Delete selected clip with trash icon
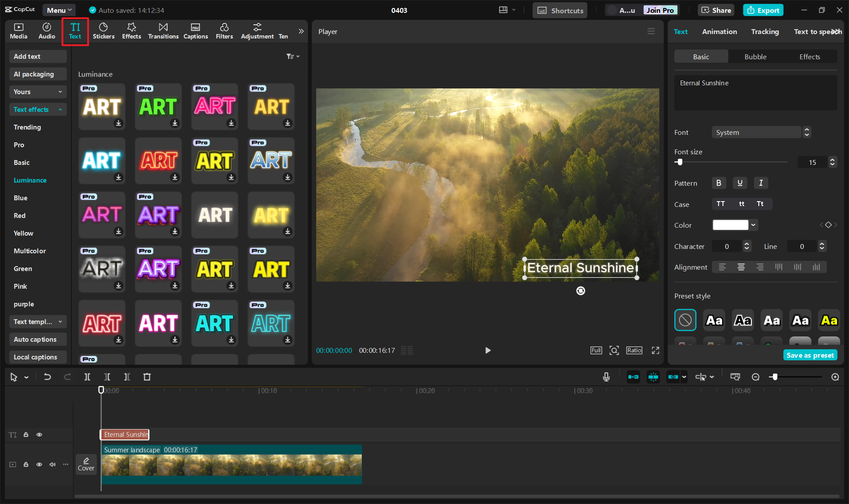The width and height of the screenshot is (849, 504). (x=147, y=377)
